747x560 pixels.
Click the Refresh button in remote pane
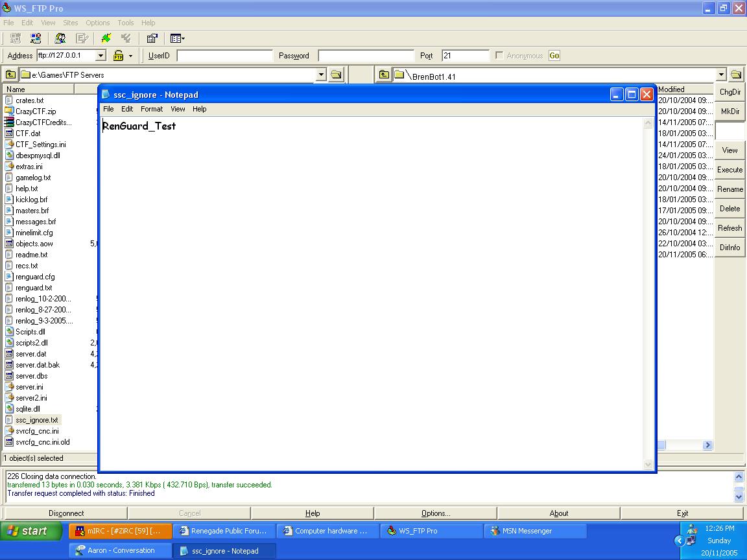pos(729,228)
